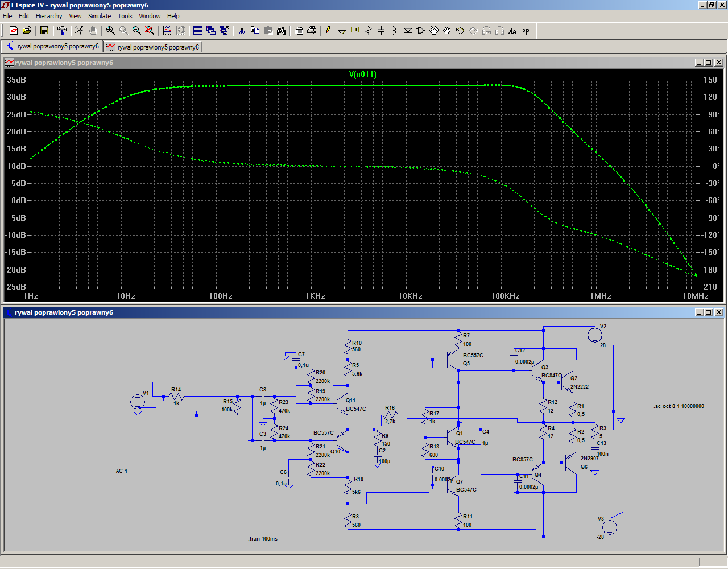Screen dimensions: 728x569
Task: Select the Text Aa tool
Action: coord(512,31)
